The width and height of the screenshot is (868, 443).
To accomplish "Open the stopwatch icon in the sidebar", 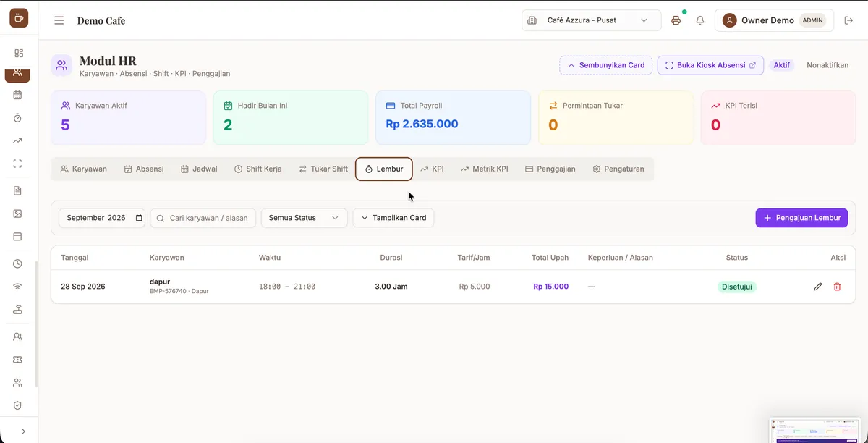I will [x=18, y=117].
